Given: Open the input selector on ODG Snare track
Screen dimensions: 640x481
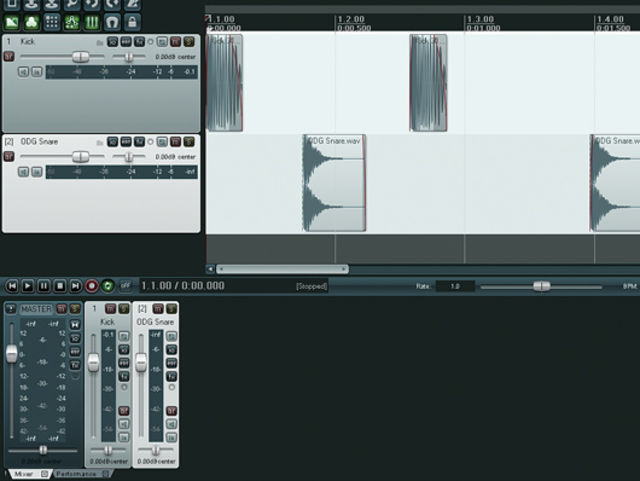Looking at the screenshot, I should point(37,172).
